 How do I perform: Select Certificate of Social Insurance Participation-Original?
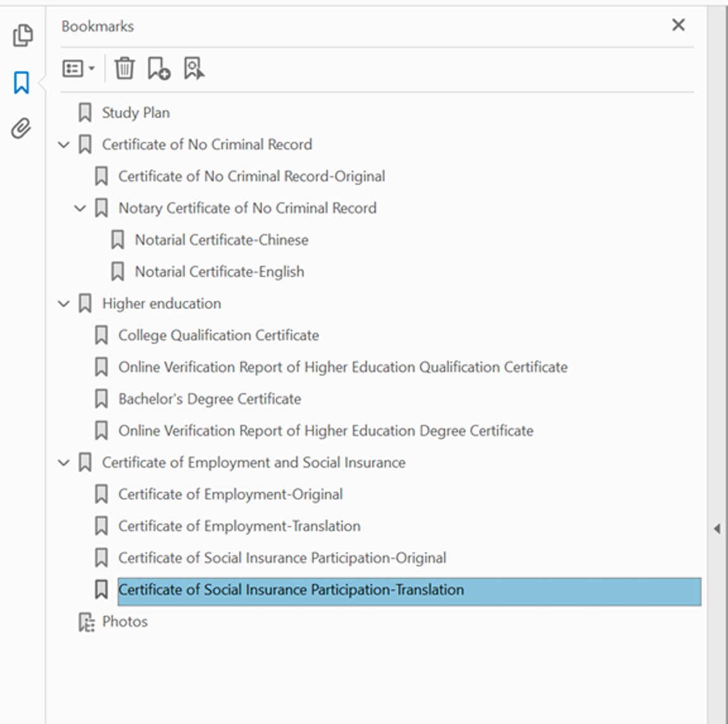click(x=282, y=558)
